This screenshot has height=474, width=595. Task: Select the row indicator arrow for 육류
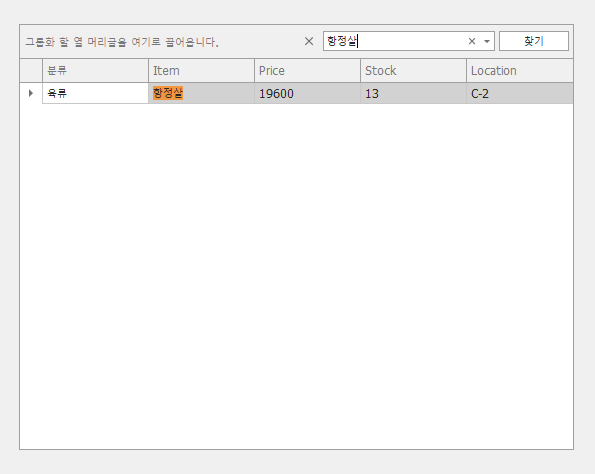coord(31,93)
